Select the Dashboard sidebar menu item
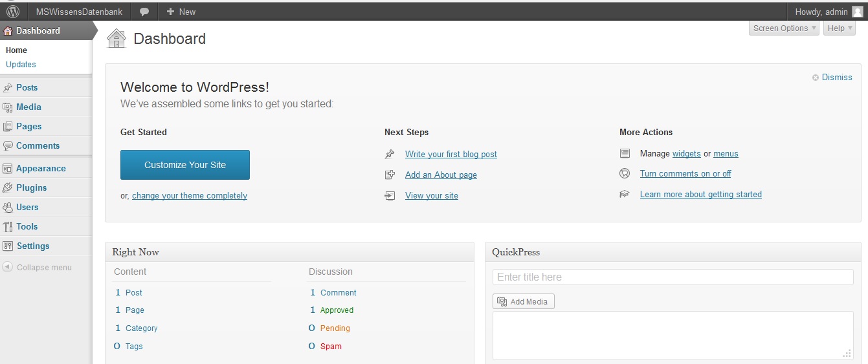This screenshot has height=364, width=868. [x=46, y=30]
